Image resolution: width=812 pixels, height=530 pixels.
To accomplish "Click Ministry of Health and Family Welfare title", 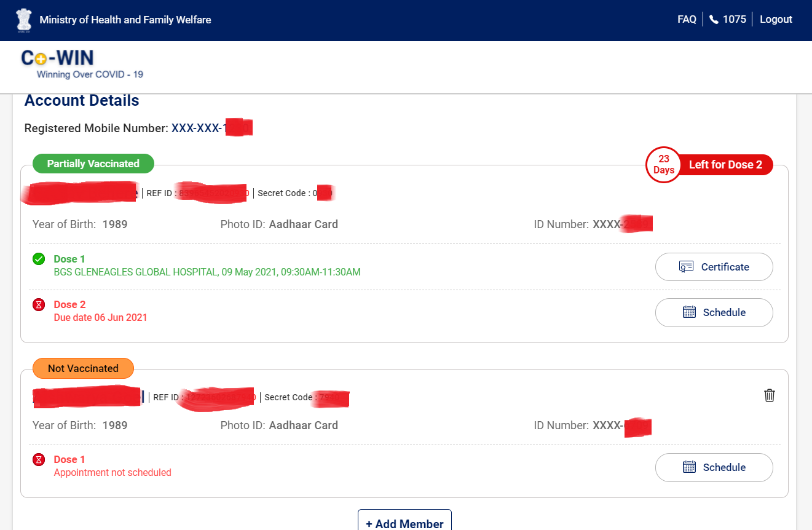I will [x=125, y=20].
